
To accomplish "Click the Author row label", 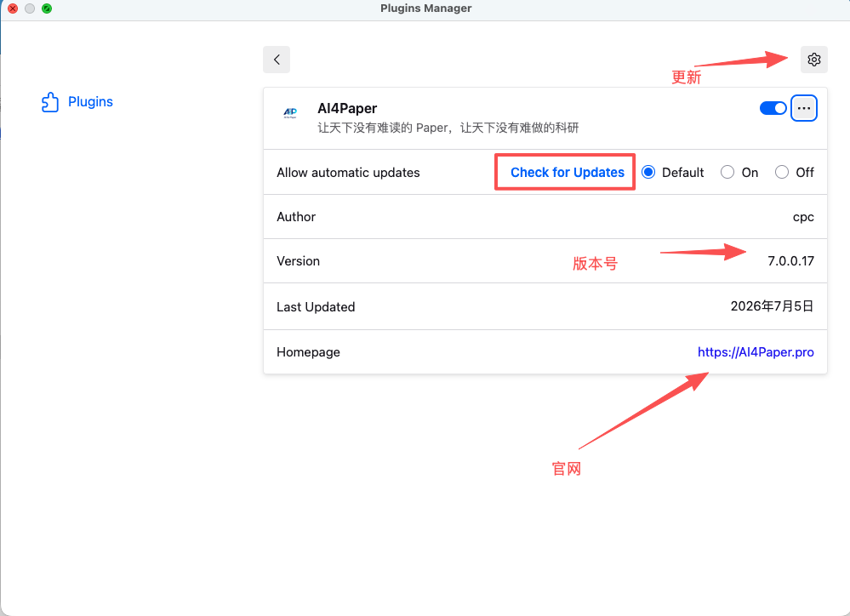I will 296,217.
